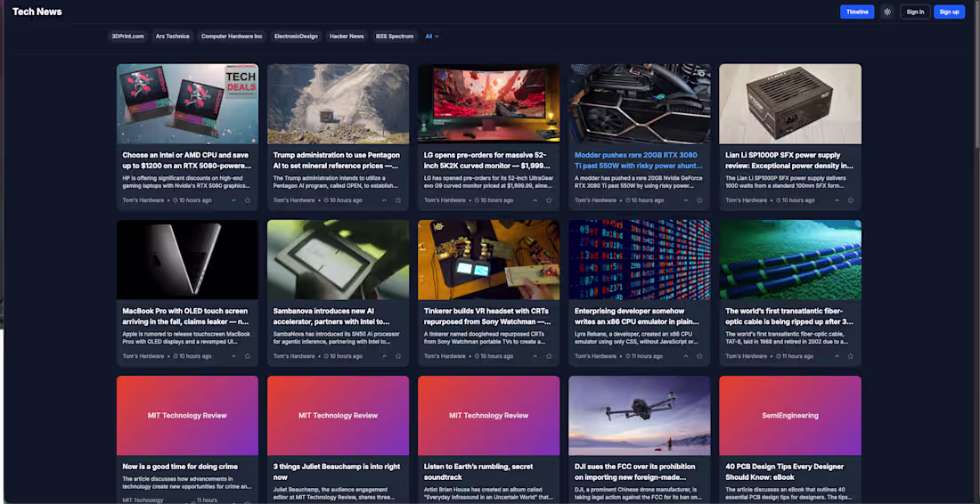Upvote the Sambanova AI accelerator article
Screen dimensions: 980x504
[384, 356]
